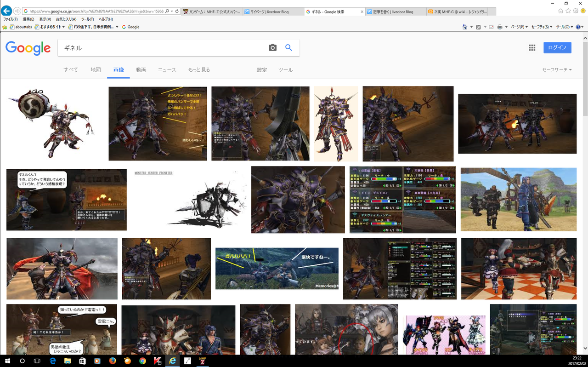Viewport: 588px width, 367px height.
Task: Launch Microsoft Edge from the taskbar
Action: [52, 361]
